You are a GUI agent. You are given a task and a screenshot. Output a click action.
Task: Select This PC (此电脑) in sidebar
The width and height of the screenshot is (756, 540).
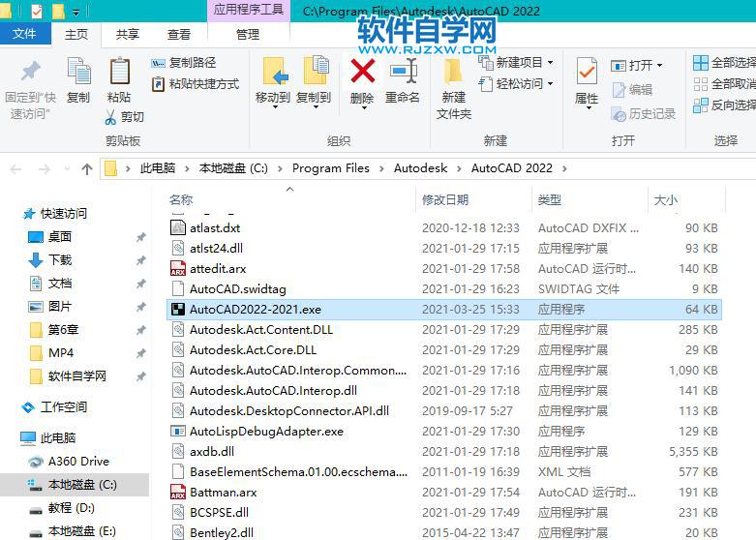[x=58, y=437]
